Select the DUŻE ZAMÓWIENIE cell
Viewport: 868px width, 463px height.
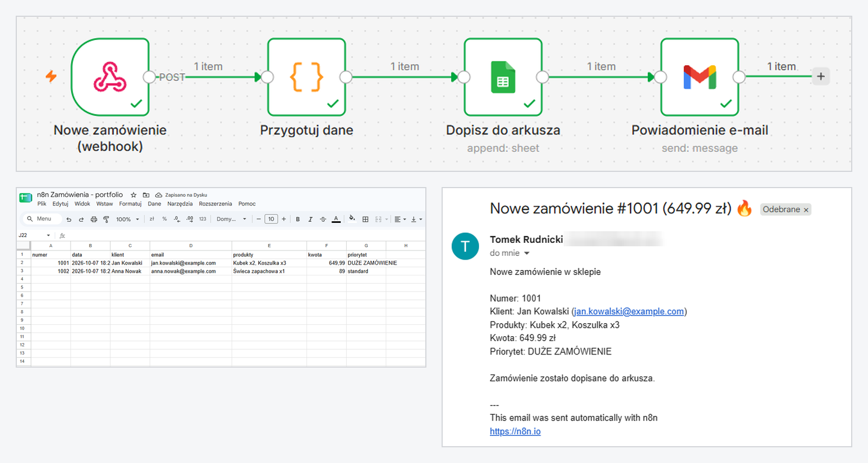pos(366,263)
